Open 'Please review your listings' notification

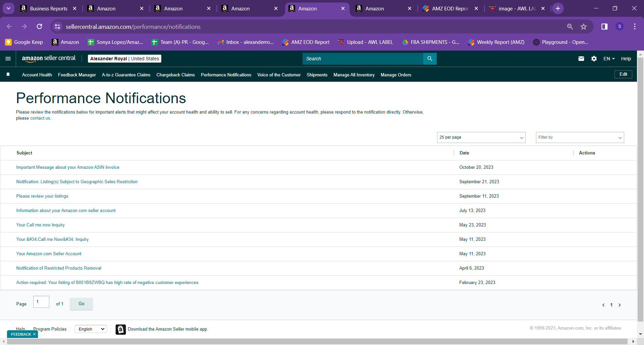click(x=42, y=196)
